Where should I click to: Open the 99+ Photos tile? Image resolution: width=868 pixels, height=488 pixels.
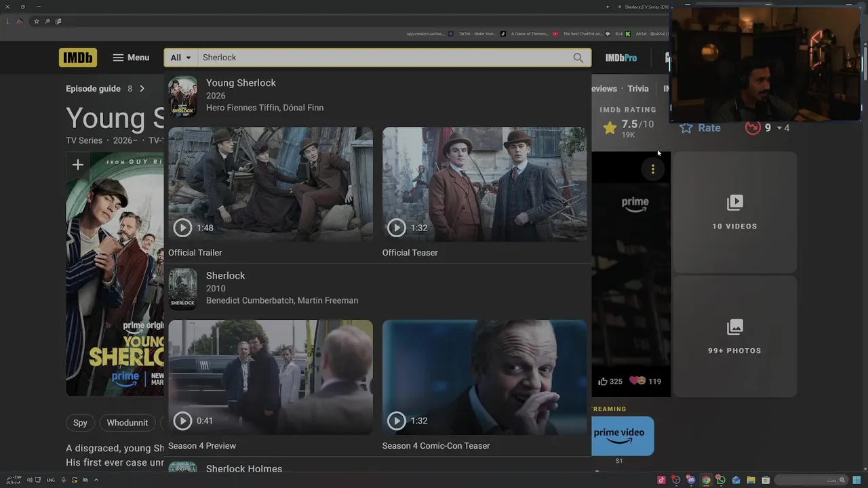[734, 336]
